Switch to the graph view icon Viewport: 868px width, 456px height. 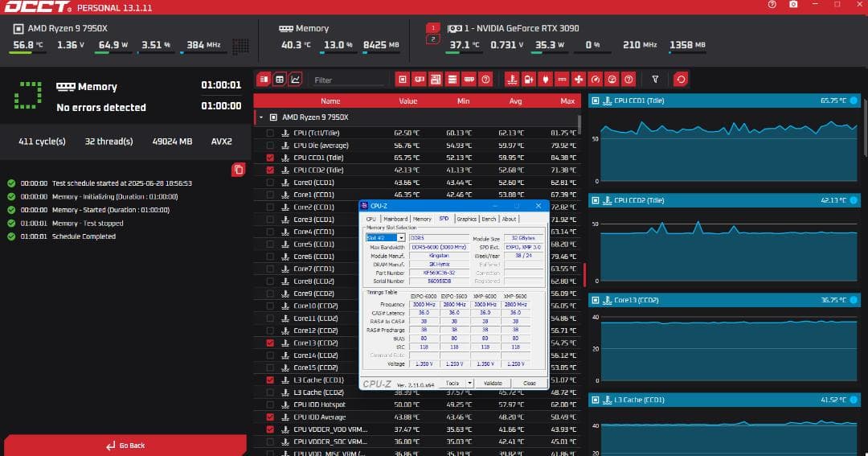296,80
